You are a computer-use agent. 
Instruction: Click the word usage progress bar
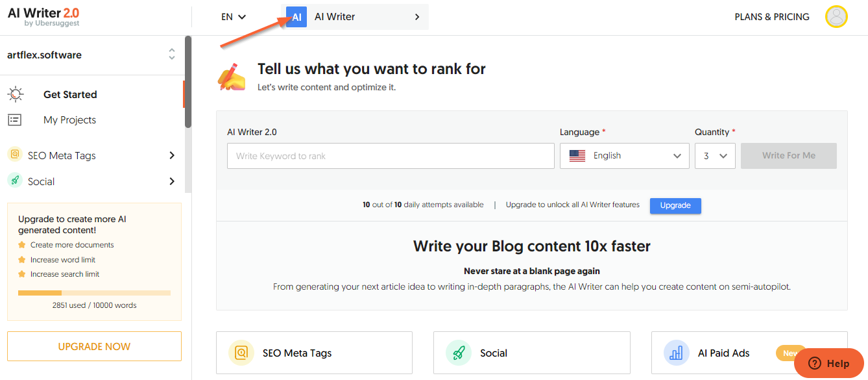click(94, 293)
